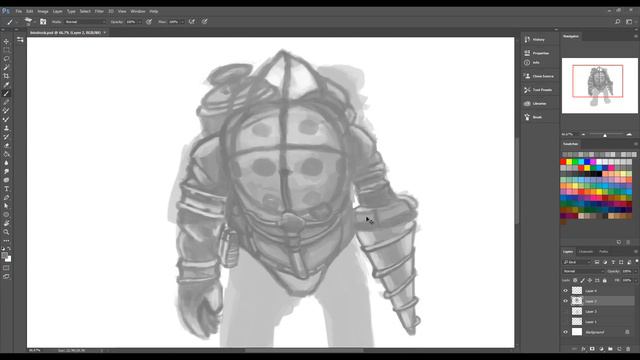The height and width of the screenshot is (360, 640).
Task: Select the Hand tool
Action: (6, 223)
